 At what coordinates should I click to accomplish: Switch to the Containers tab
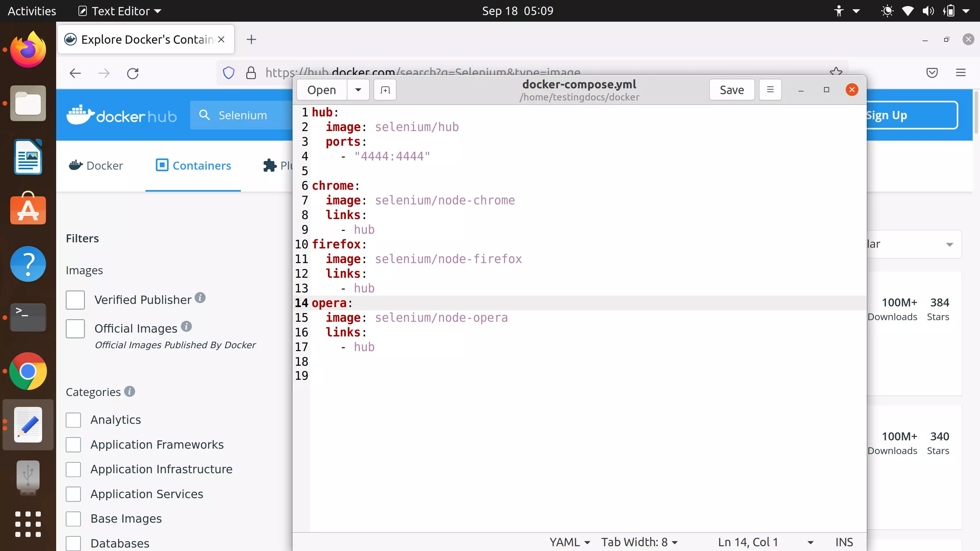[193, 165]
